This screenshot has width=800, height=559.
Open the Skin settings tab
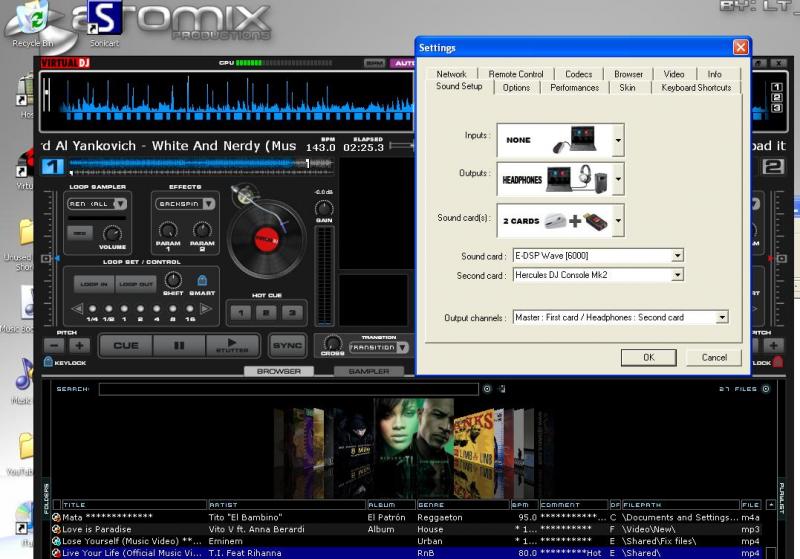tap(628, 88)
